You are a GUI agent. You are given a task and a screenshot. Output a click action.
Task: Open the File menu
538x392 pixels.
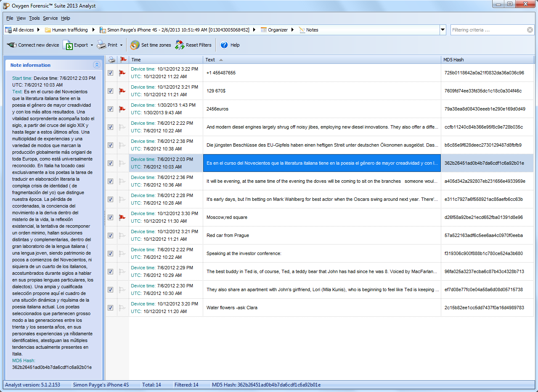[x=10, y=18]
